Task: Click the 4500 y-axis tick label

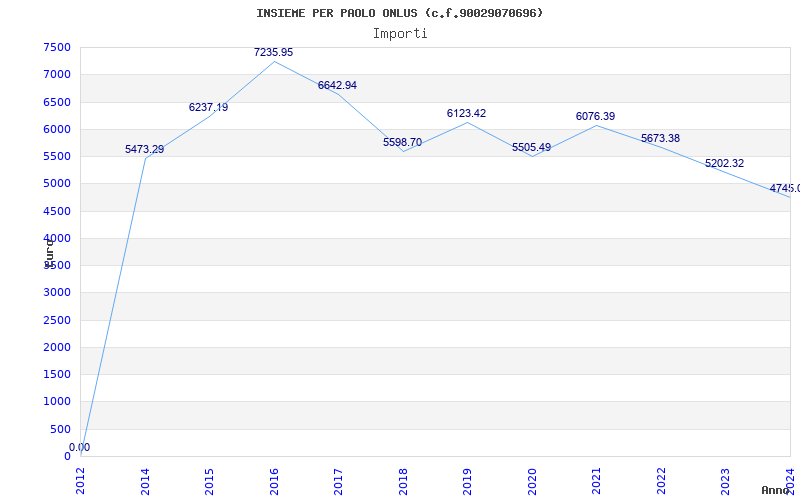Action: pos(57,211)
